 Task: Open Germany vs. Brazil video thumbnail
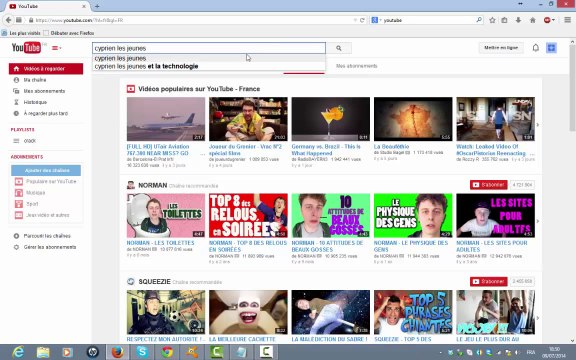pyautogui.click(x=331, y=119)
